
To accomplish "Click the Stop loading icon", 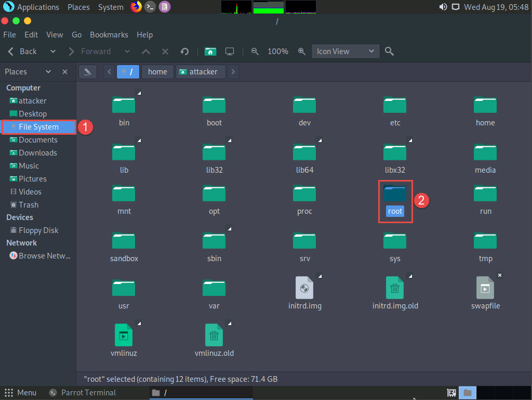I will coord(165,51).
